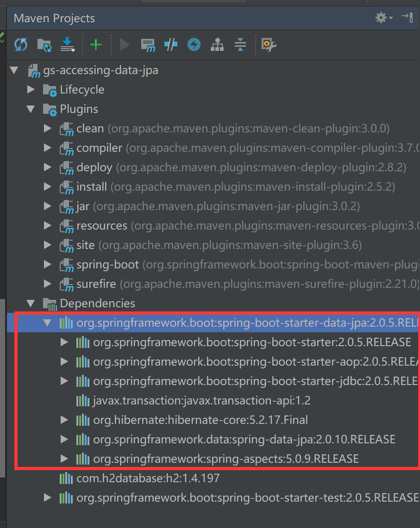
Task: Download sources and documentation
Action: 68,45
